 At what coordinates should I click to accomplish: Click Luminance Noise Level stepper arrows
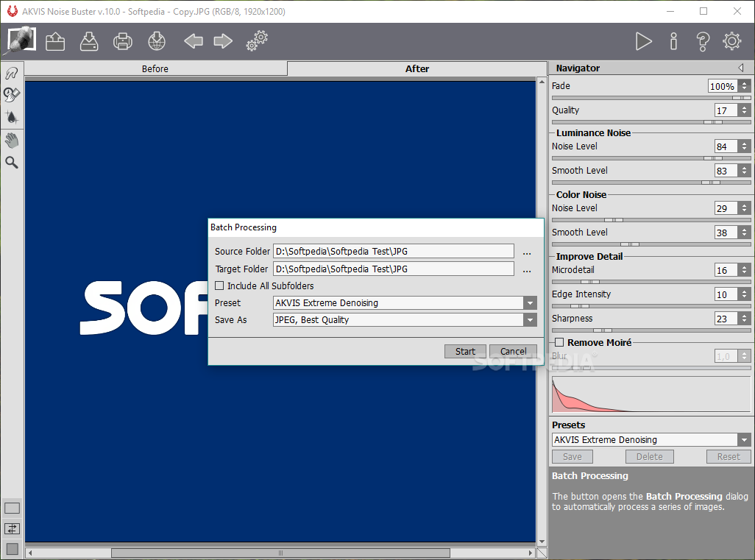point(745,146)
